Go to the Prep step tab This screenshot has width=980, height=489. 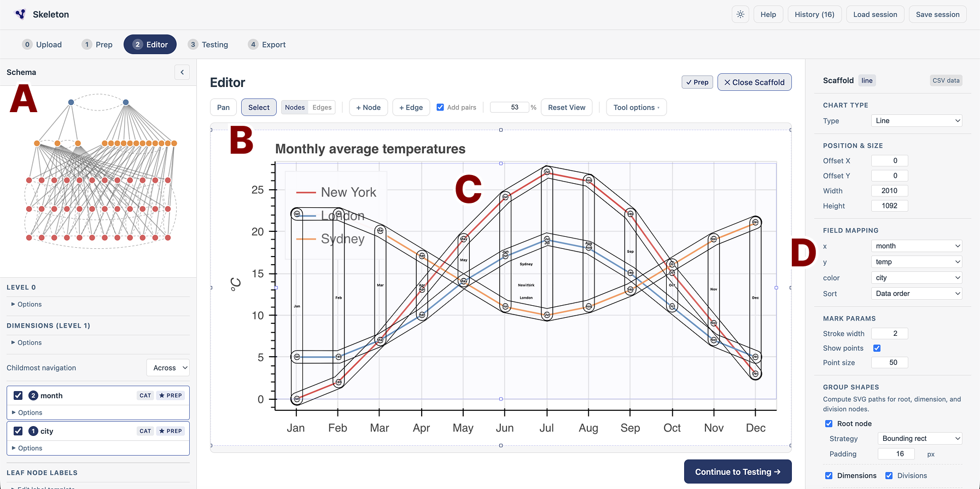click(x=97, y=44)
